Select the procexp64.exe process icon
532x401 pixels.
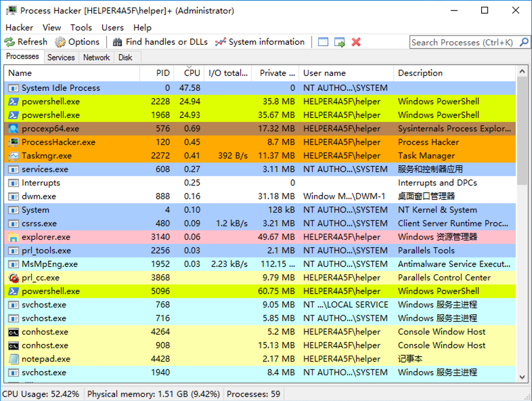click(x=13, y=129)
